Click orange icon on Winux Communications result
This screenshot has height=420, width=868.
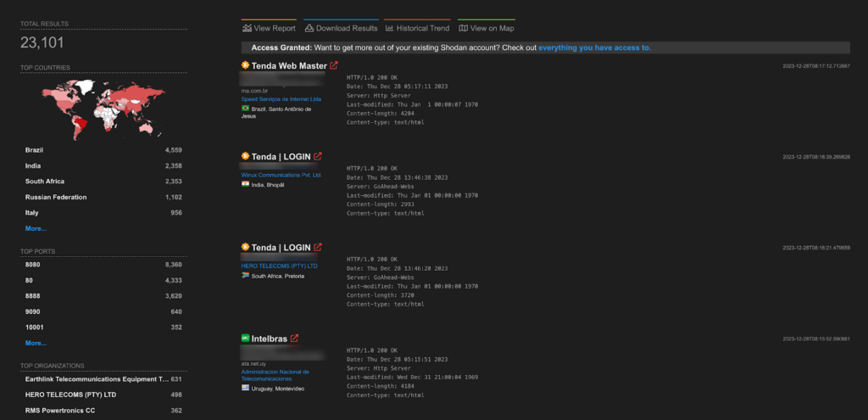tap(245, 156)
